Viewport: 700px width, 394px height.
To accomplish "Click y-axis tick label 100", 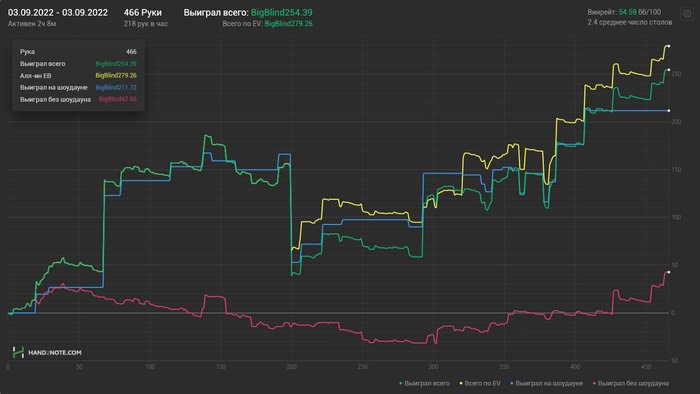I will pyautogui.click(x=676, y=217).
